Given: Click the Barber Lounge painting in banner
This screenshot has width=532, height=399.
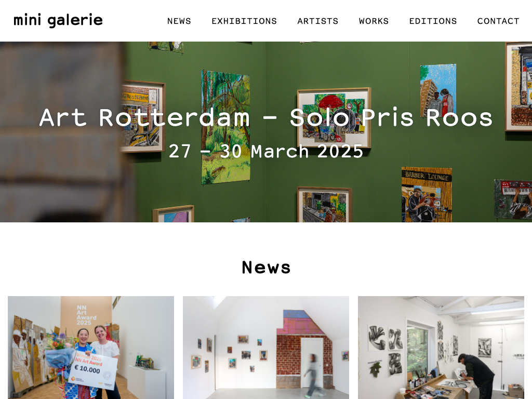Looking at the screenshot, I should (x=427, y=194).
